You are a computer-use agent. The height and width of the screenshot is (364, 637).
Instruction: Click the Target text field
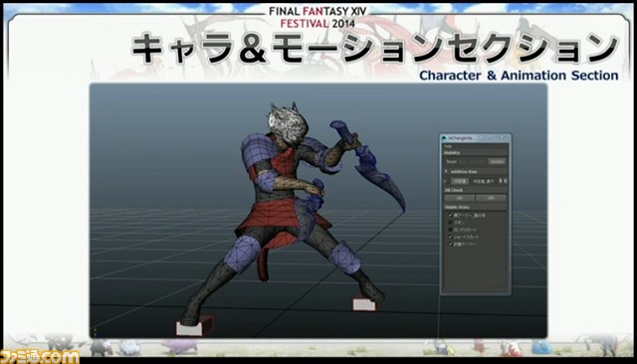click(x=473, y=161)
